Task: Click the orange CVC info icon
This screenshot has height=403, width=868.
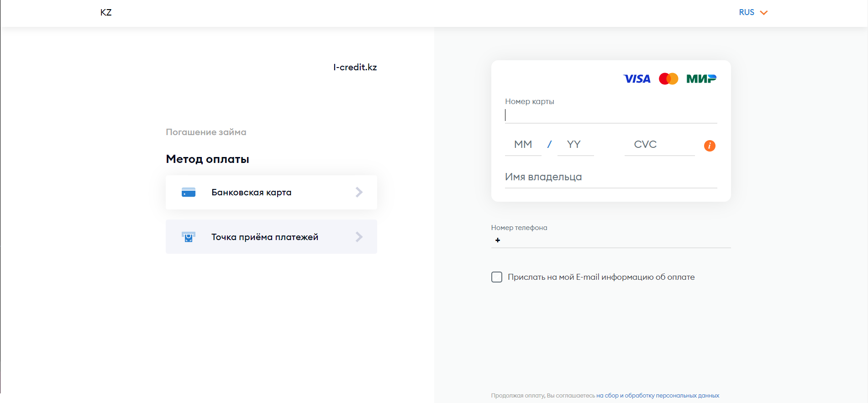Action: tap(710, 146)
